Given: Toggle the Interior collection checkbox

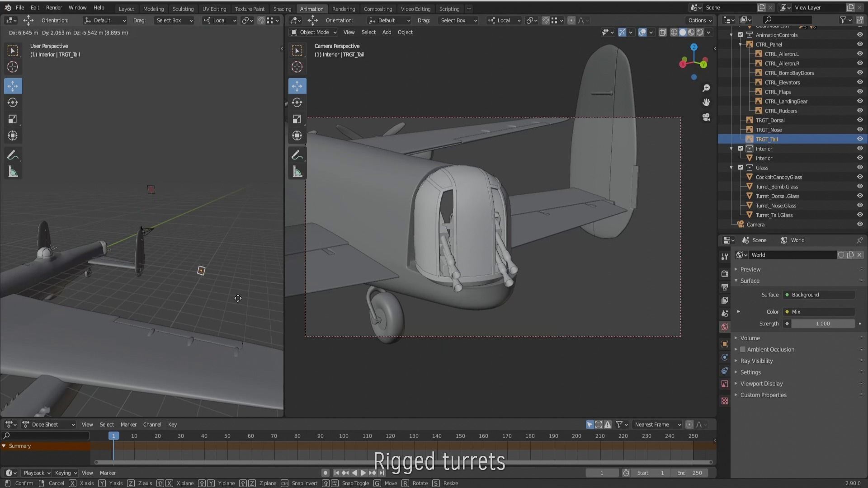Looking at the screenshot, I should (x=741, y=149).
